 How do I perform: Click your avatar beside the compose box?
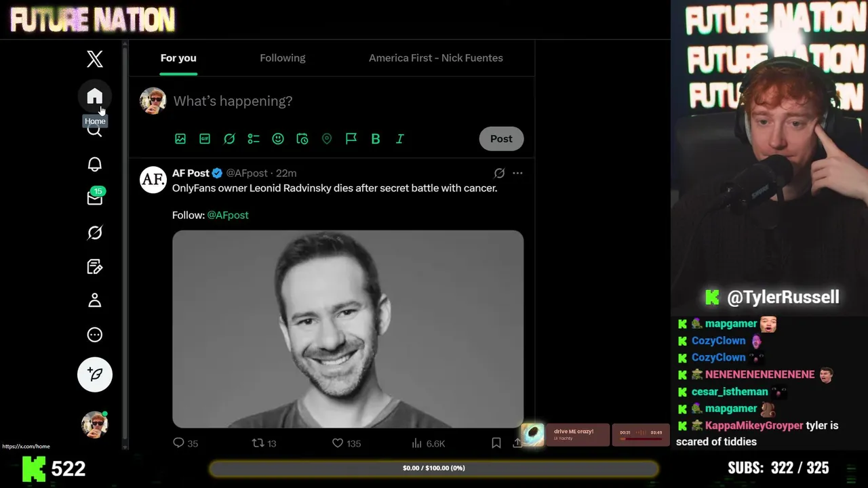(x=153, y=101)
